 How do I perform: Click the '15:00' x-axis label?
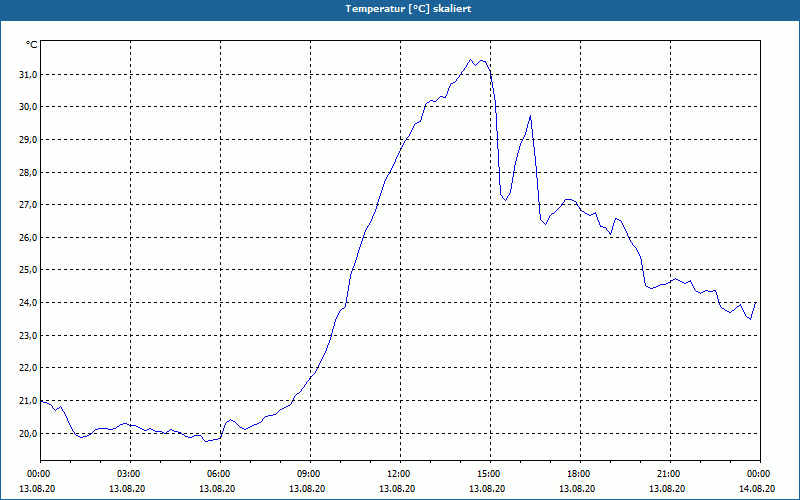[x=490, y=474]
